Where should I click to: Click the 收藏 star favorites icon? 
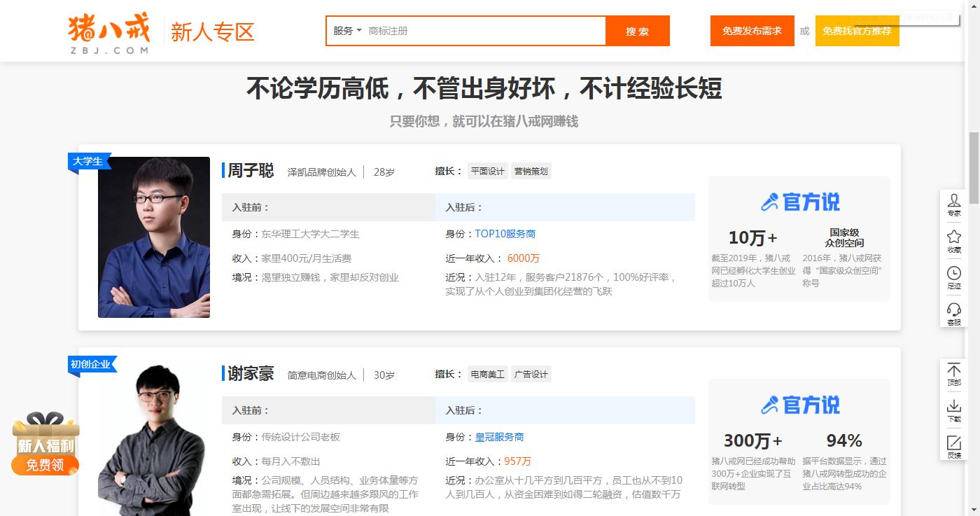953,241
